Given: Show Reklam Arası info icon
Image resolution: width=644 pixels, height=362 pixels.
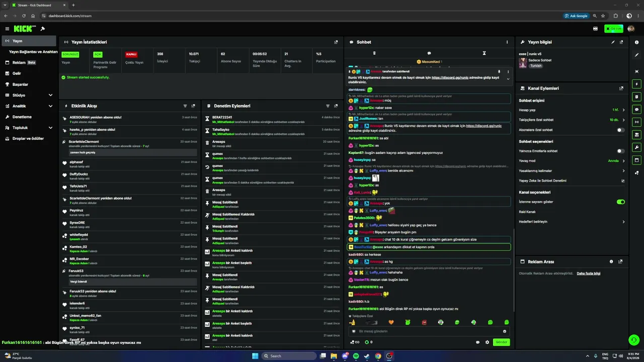Looking at the screenshot, I should pyautogui.click(x=611, y=261).
